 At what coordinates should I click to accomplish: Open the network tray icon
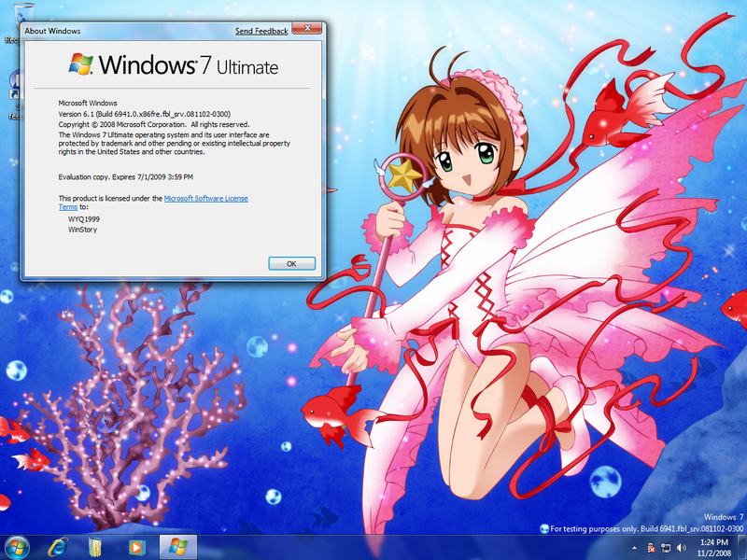pos(666,548)
